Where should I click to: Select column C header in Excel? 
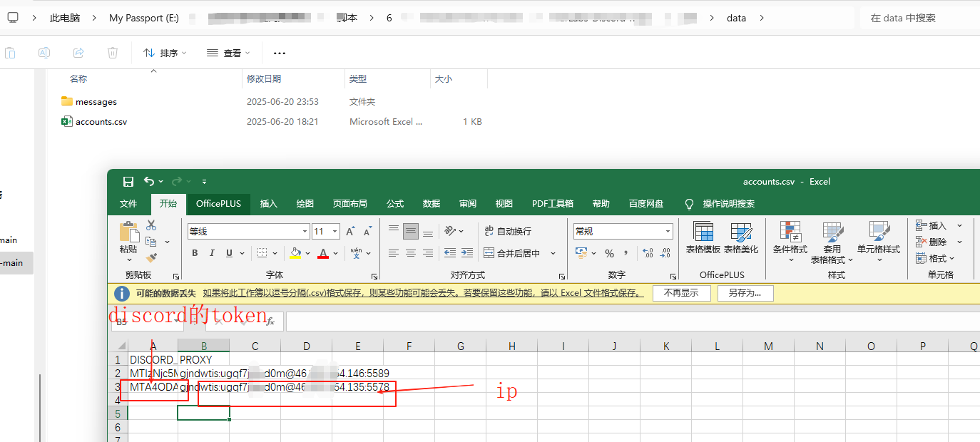pyautogui.click(x=255, y=346)
